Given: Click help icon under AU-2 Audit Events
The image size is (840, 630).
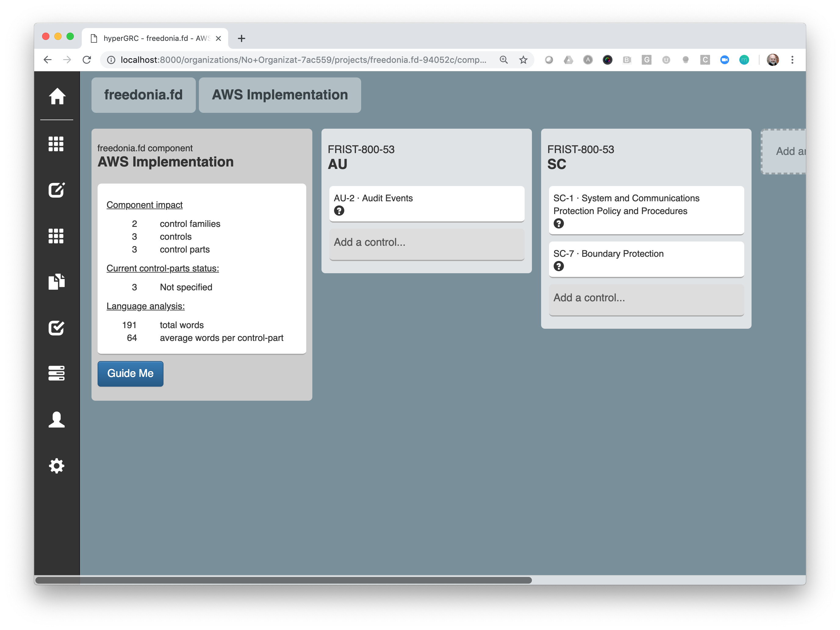Looking at the screenshot, I should coord(339,211).
